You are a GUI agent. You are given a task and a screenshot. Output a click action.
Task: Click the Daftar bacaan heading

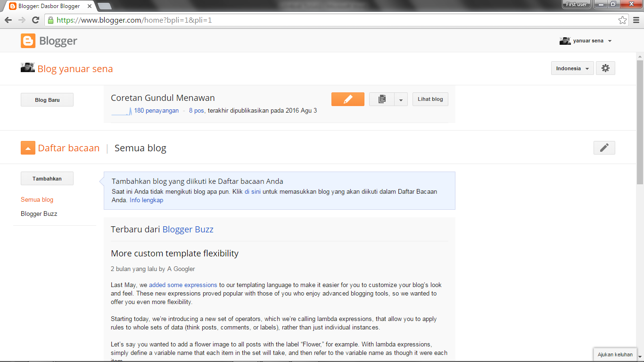69,148
